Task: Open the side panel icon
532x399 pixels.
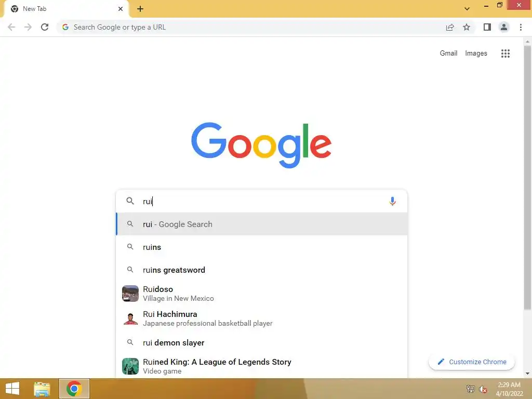Action: 487,27
